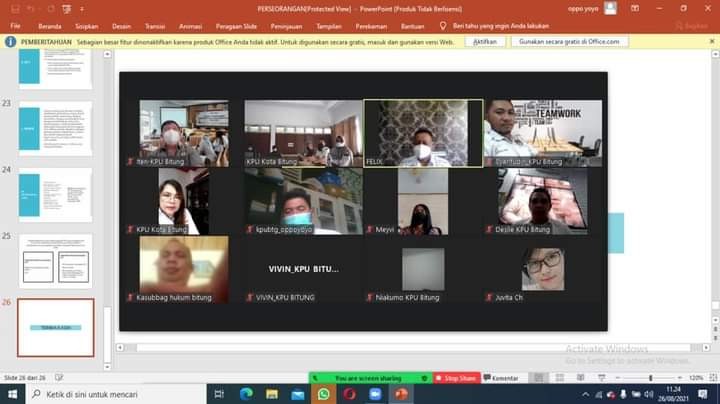Click the Zoom app icon in taskbar

(376, 394)
